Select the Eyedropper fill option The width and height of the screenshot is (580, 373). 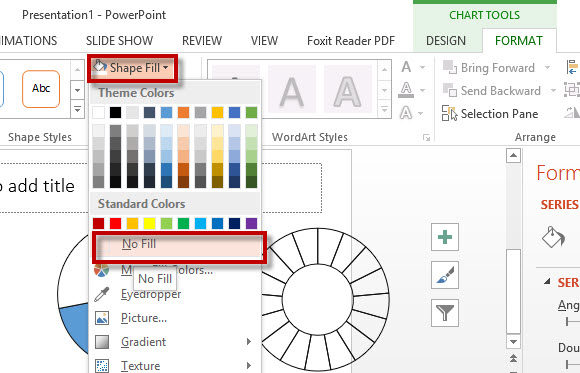point(151,294)
